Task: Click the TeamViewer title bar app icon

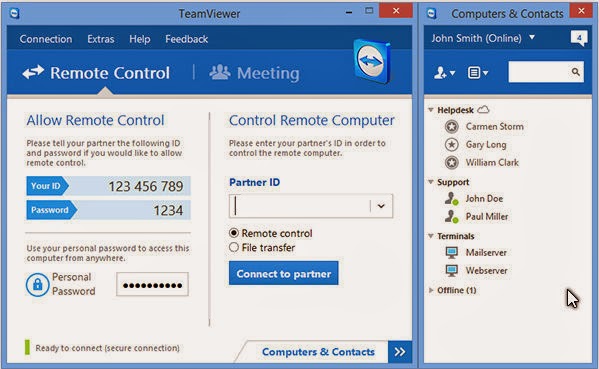Action: [x=15, y=14]
